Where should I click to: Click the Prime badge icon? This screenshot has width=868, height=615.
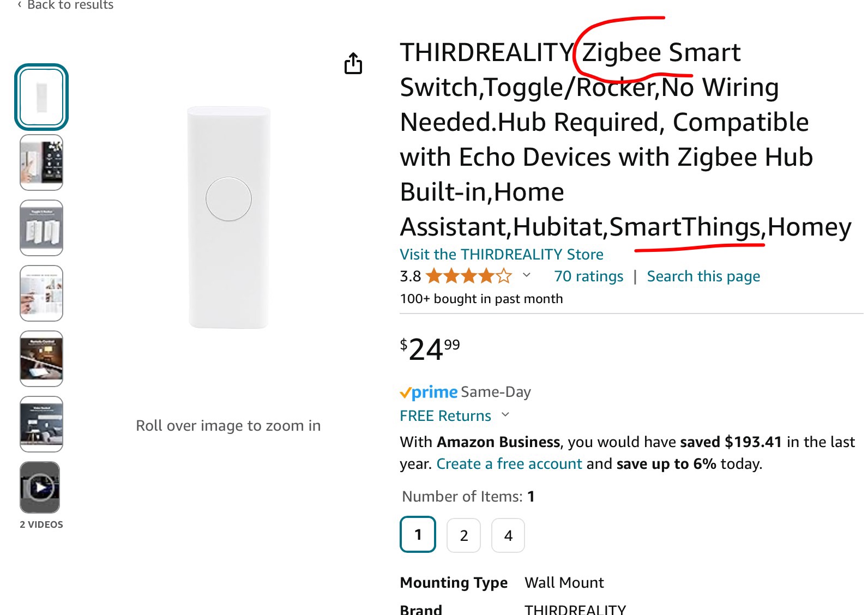click(428, 391)
